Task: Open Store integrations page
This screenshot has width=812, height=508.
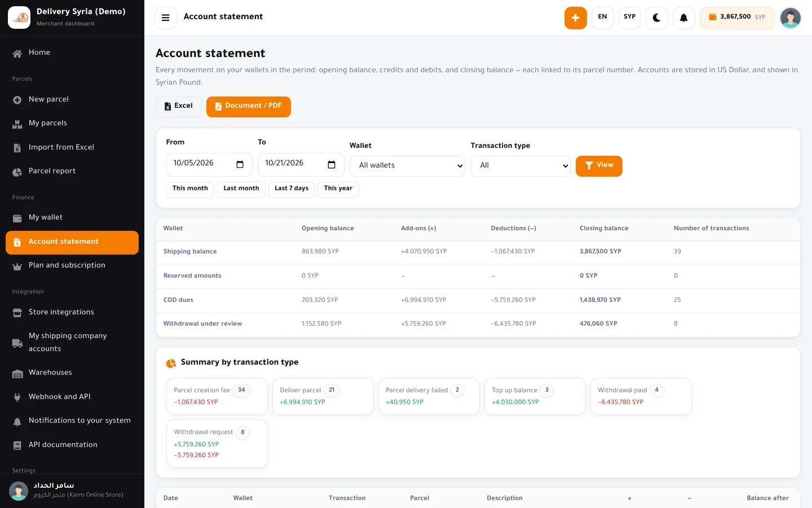Action: point(72,312)
